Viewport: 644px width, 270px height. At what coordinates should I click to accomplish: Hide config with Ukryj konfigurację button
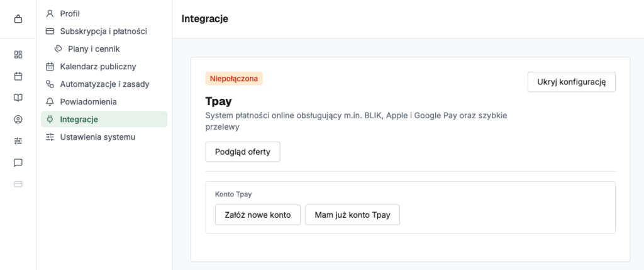click(x=571, y=82)
